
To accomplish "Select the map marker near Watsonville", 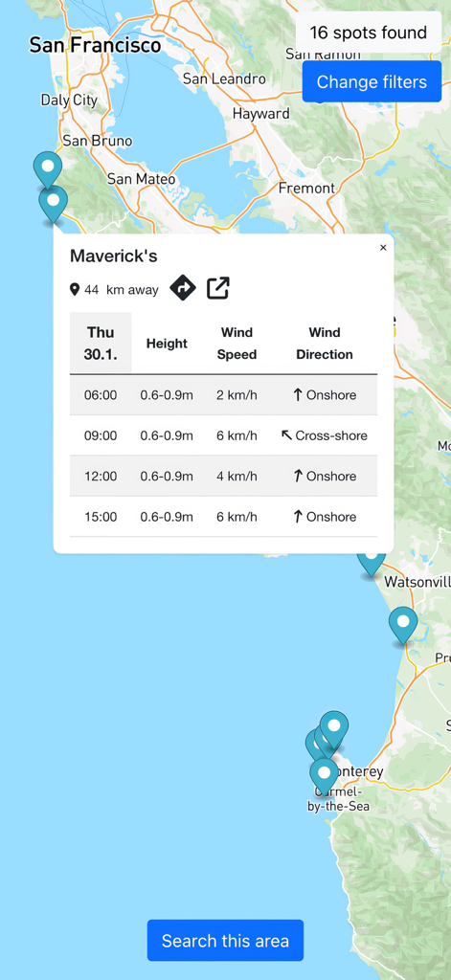I will click(x=371, y=563).
